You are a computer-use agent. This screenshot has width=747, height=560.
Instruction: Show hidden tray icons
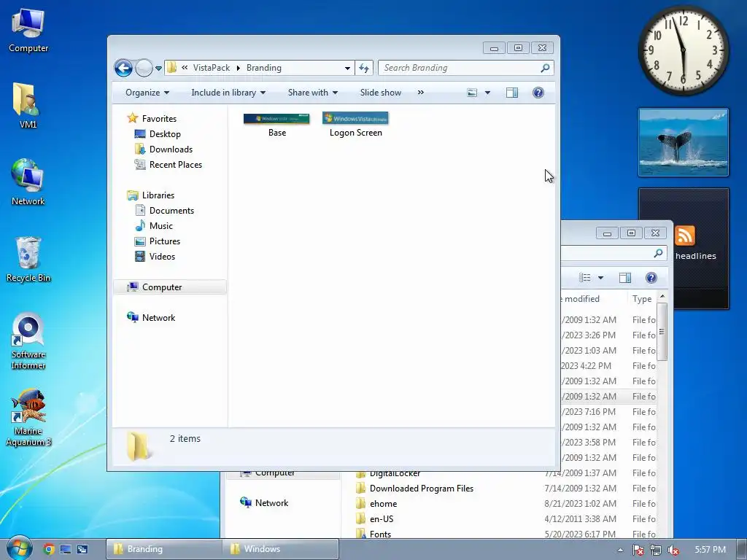620,550
